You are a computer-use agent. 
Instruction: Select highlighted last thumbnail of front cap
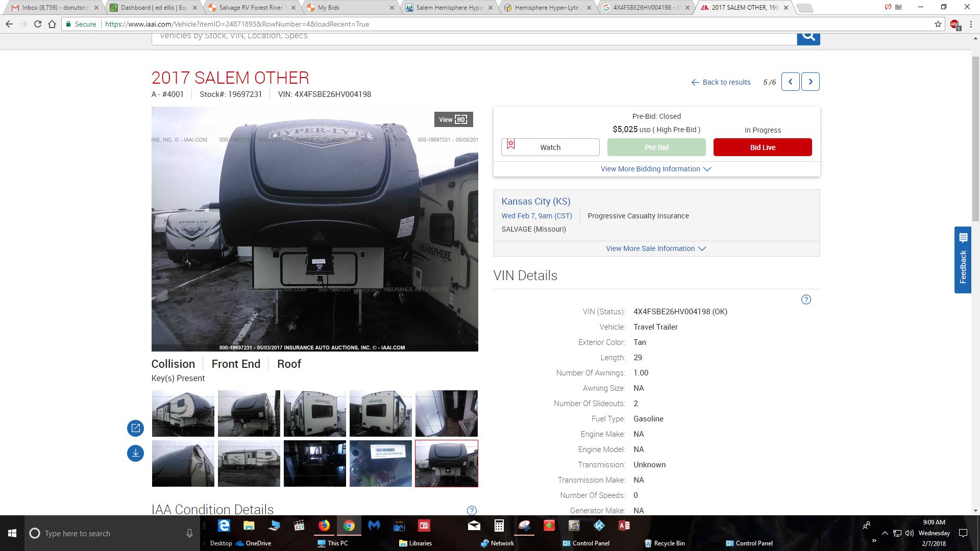click(447, 463)
